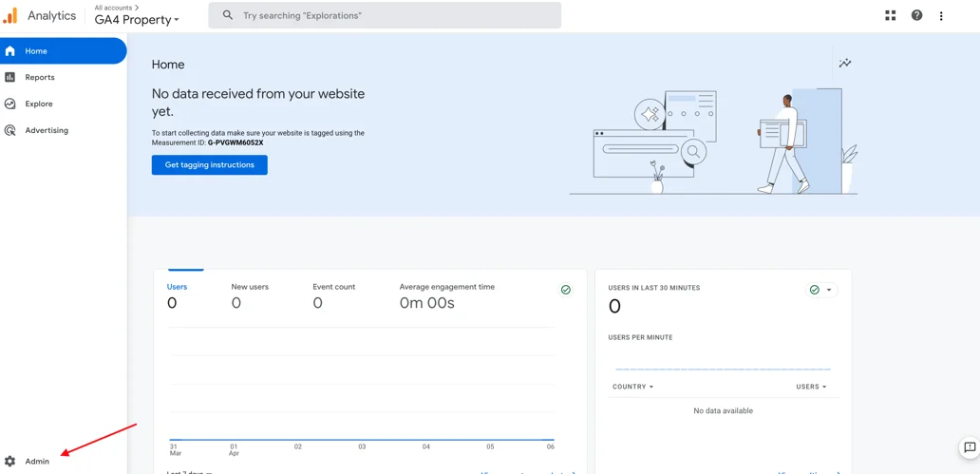Select the Average engagement time tab
The height and width of the screenshot is (474, 980).
coord(447,295)
